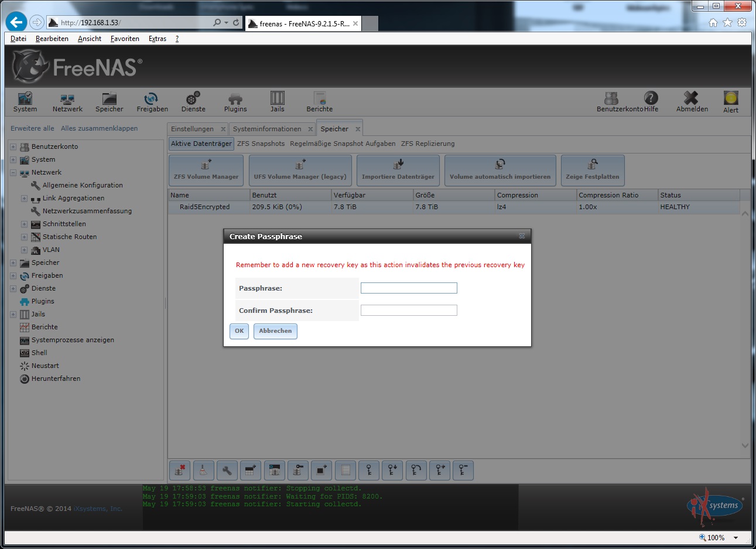Click the browser favorites star icon
The width and height of the screenshot is (756, 549).
727,22
